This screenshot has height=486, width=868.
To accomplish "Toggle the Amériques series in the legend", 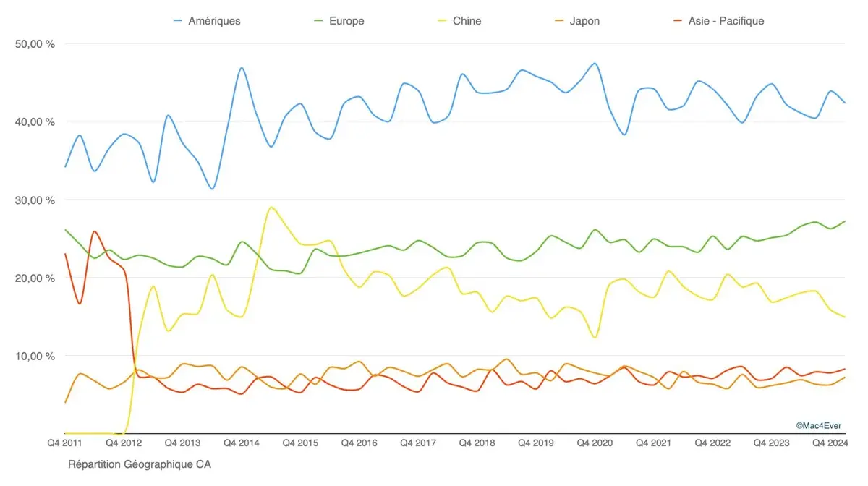I will pyautogui.click(x=214, y=21).
